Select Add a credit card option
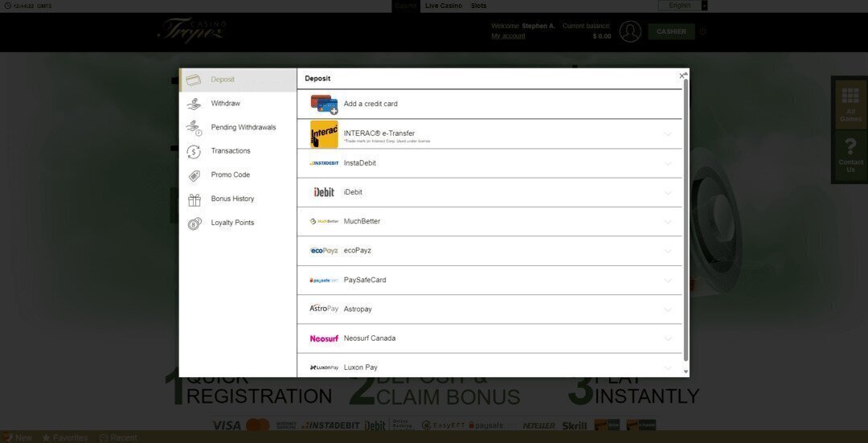868x443 pixels. [x=489, y=104]
